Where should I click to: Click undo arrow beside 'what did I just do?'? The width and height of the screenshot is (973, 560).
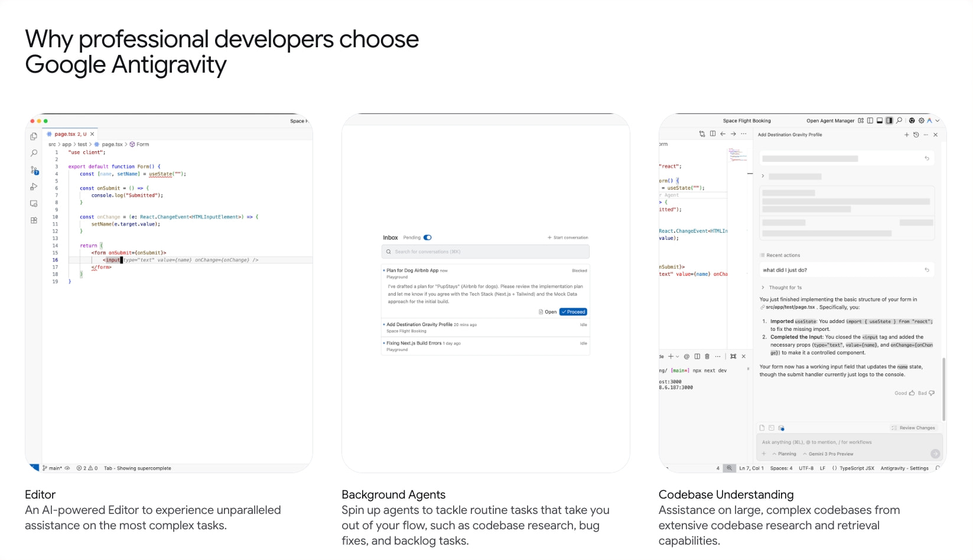coord(927,270)
